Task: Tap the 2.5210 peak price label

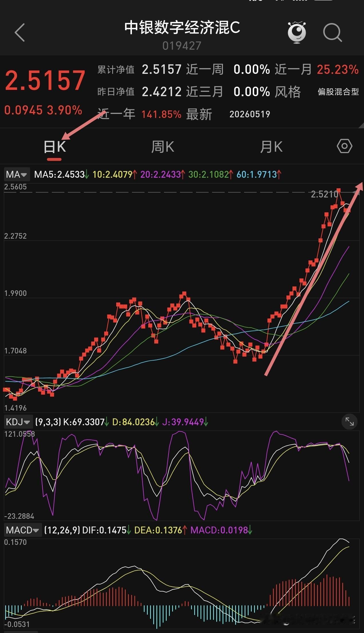Action: pos(325,195)
